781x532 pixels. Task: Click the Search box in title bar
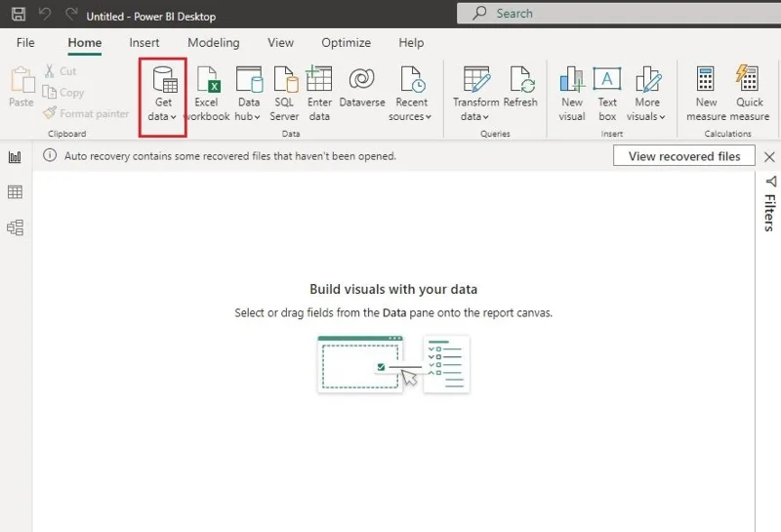pos(619,14)
